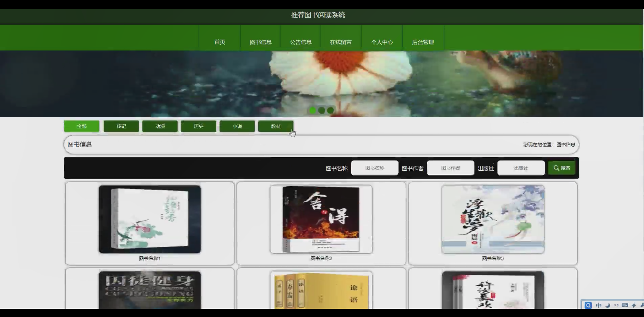
Task: Open the 舍得 book cover thumbnail
Action: 321,219
